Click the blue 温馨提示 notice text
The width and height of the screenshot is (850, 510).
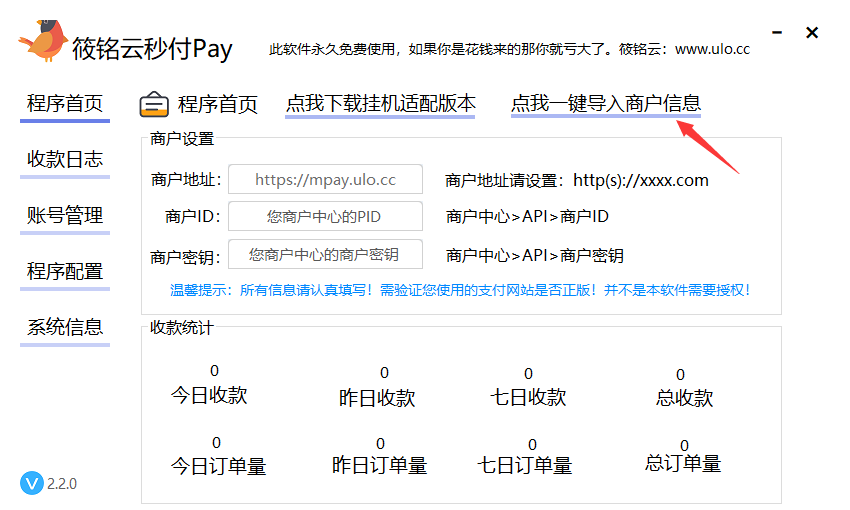pos(461,290)
